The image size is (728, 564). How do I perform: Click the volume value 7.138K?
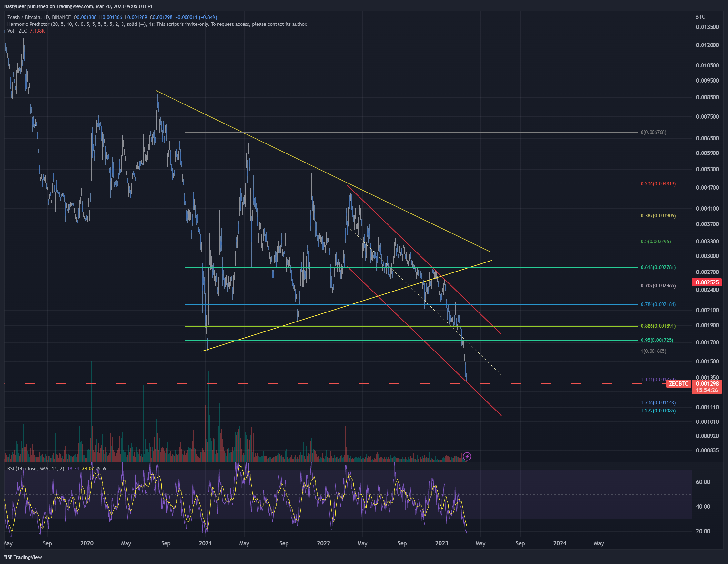[37, 31]
